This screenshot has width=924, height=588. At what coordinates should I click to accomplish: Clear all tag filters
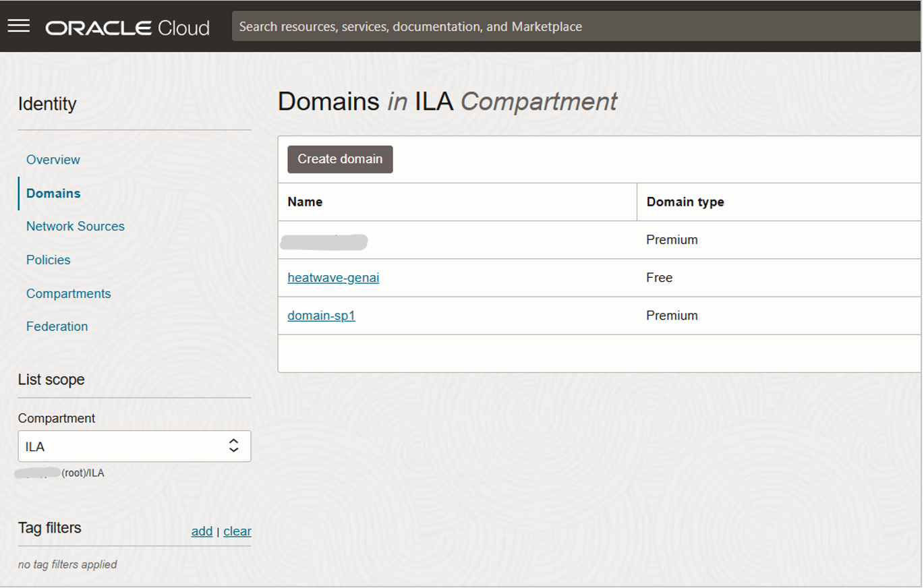(x=237, y=531)
